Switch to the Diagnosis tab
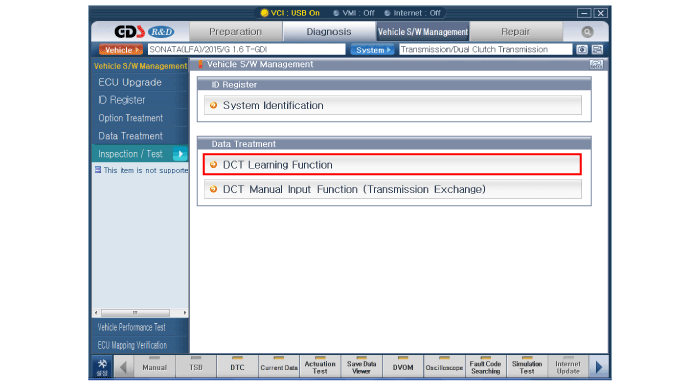Viewport: 699px width, 385px height. [329, 32]
